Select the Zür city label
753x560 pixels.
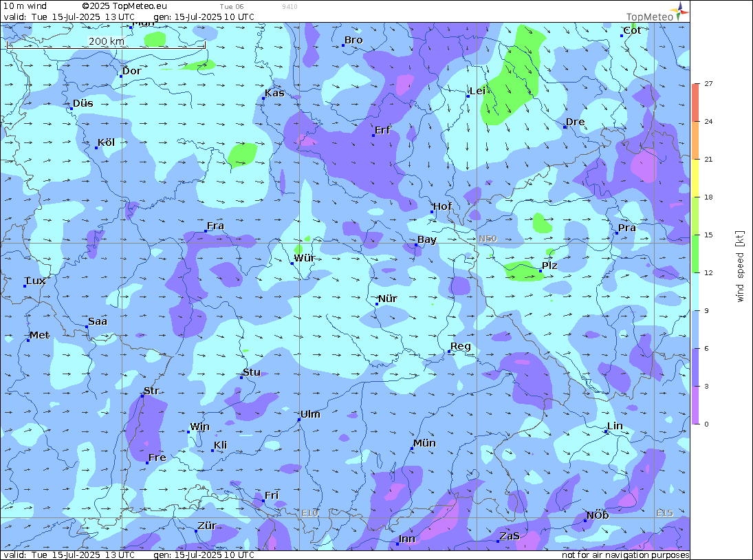207,526
